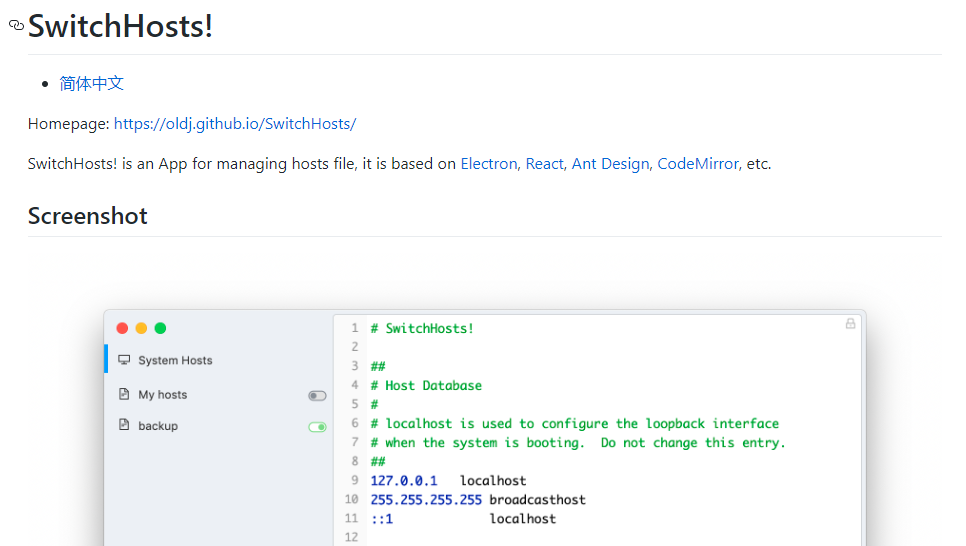
Task: Follow the Electron link
Action: click(489, 164)
